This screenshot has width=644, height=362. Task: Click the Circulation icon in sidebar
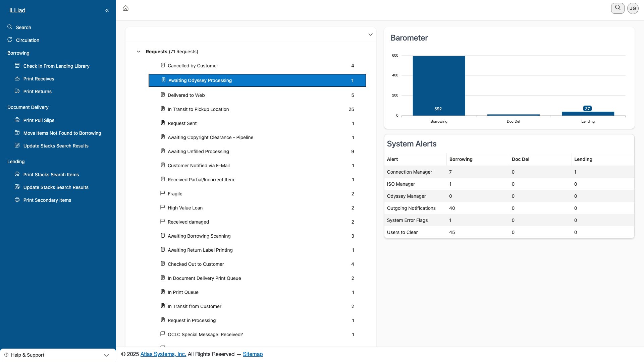click(x=10, y=40)
